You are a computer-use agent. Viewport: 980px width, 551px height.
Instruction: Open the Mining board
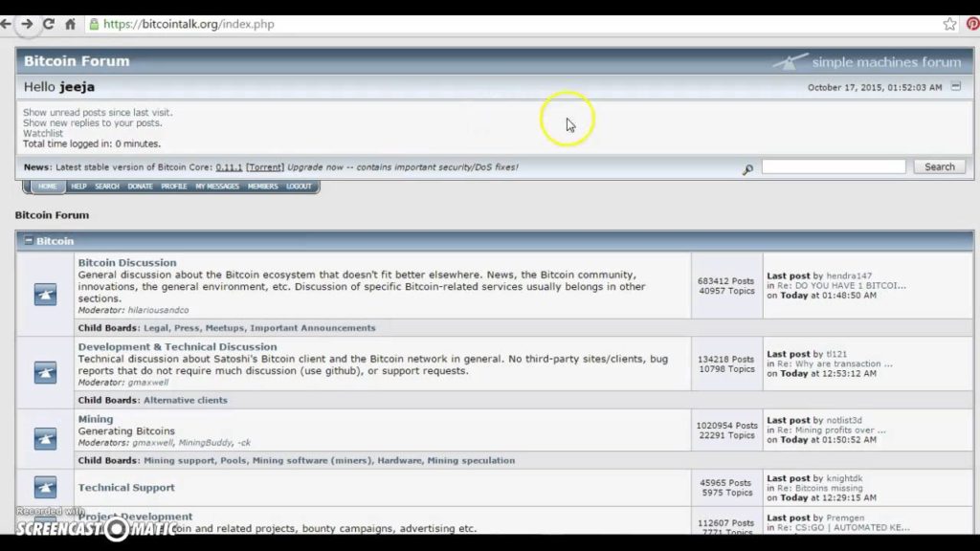tap(96, 419)
